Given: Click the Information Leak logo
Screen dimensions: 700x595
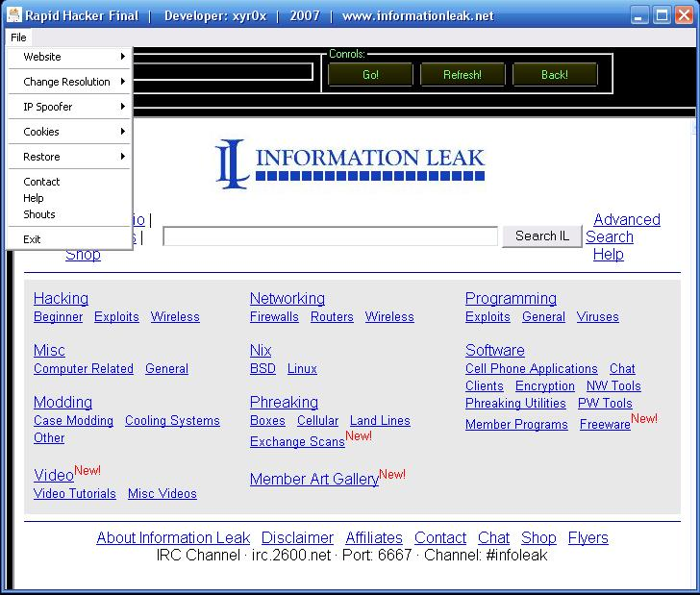Looking at the screenshot, I should 350,163.
